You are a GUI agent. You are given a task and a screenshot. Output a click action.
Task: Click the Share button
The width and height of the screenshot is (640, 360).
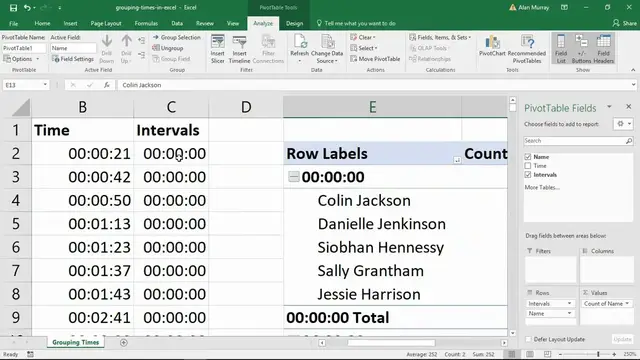(x=624, y=23)
